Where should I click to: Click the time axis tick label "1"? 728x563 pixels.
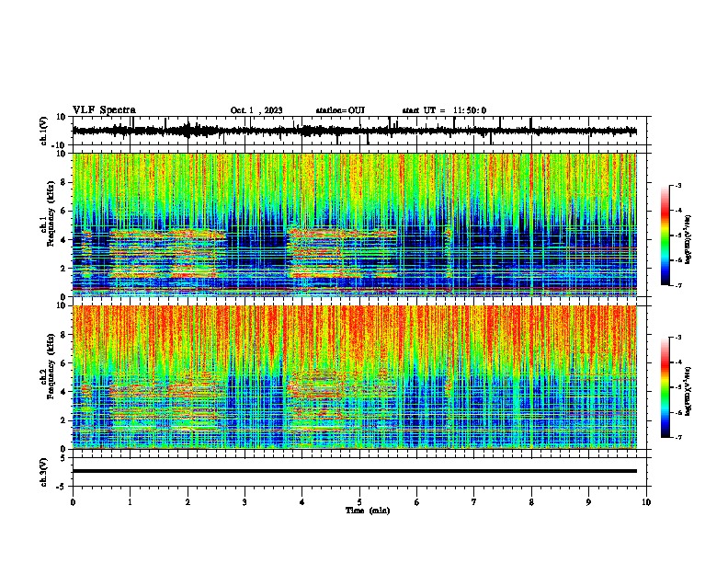pos(130,502)
